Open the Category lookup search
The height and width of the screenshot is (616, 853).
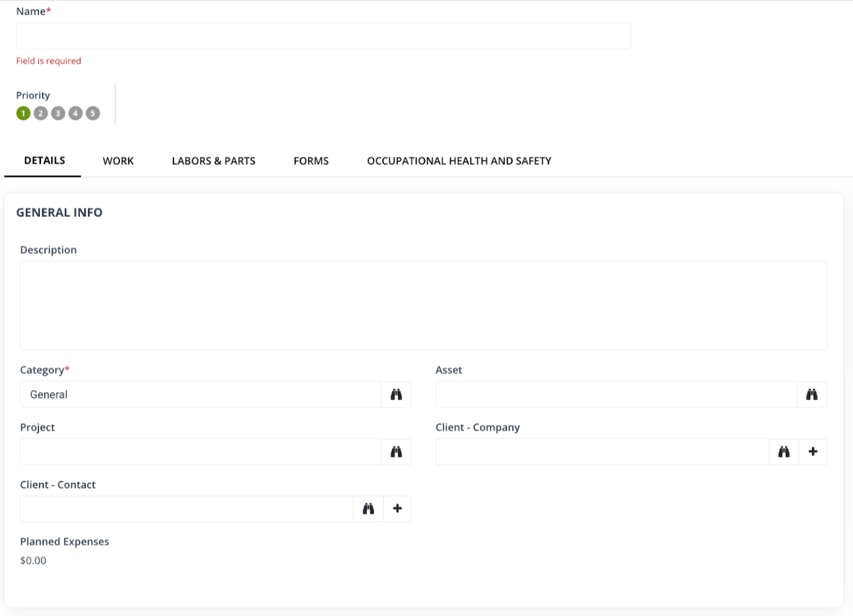tap(396, 395)
